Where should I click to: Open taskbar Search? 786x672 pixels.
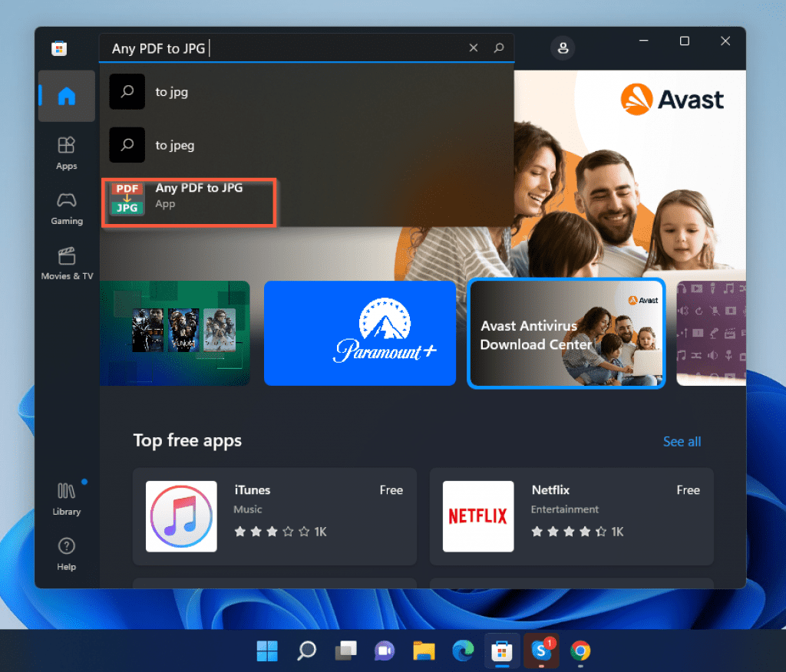(x=306, y=651)
